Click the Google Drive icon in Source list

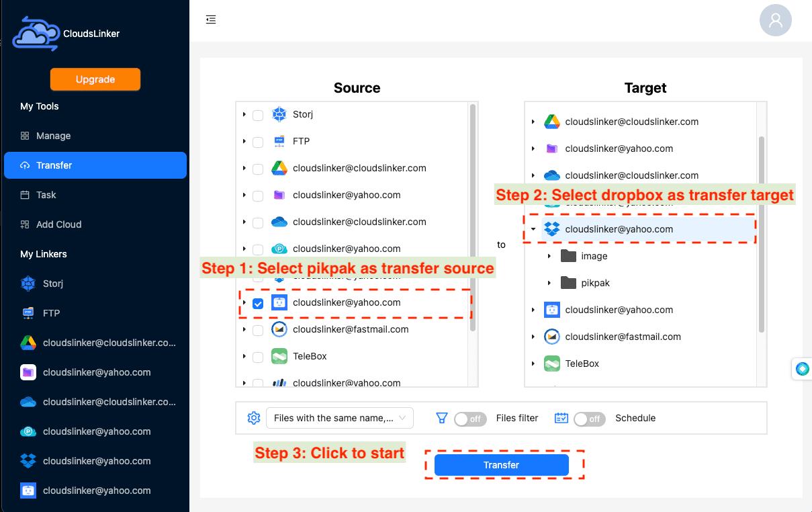pos(279,168)
